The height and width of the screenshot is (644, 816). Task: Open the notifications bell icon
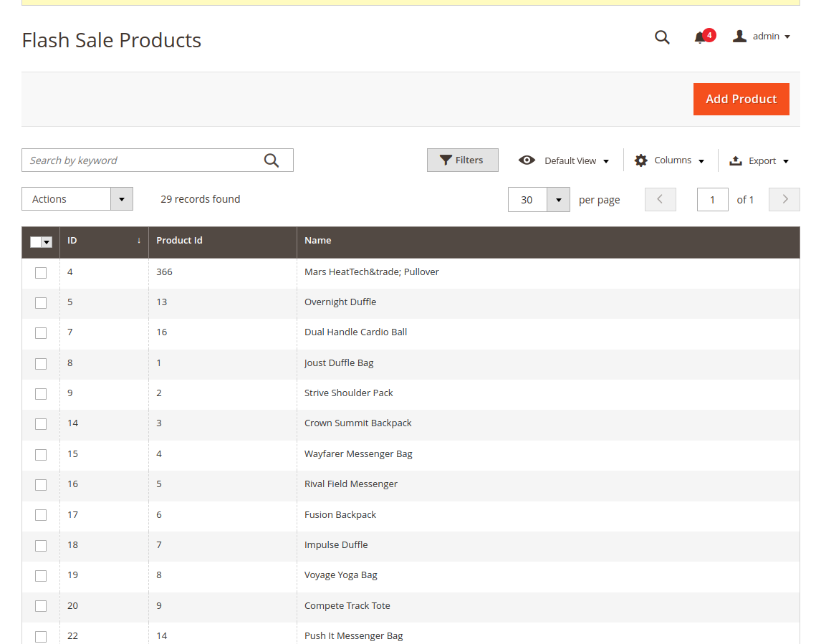pyautogui.click(x=700, y=37)
